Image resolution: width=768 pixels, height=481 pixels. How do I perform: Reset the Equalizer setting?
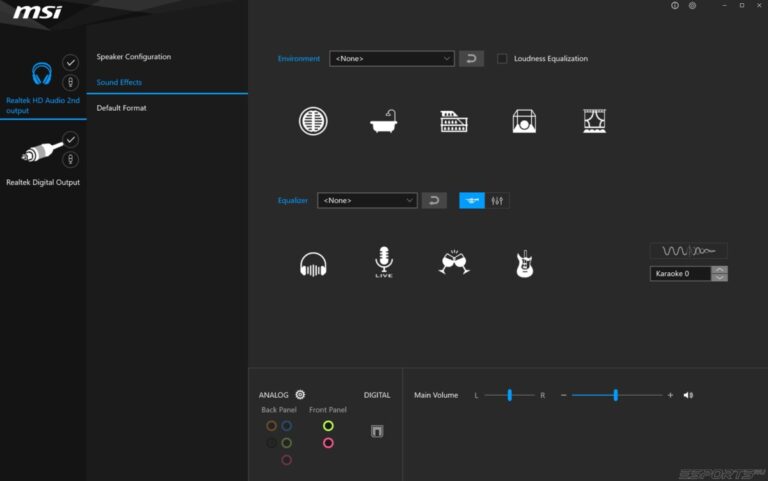433,201
